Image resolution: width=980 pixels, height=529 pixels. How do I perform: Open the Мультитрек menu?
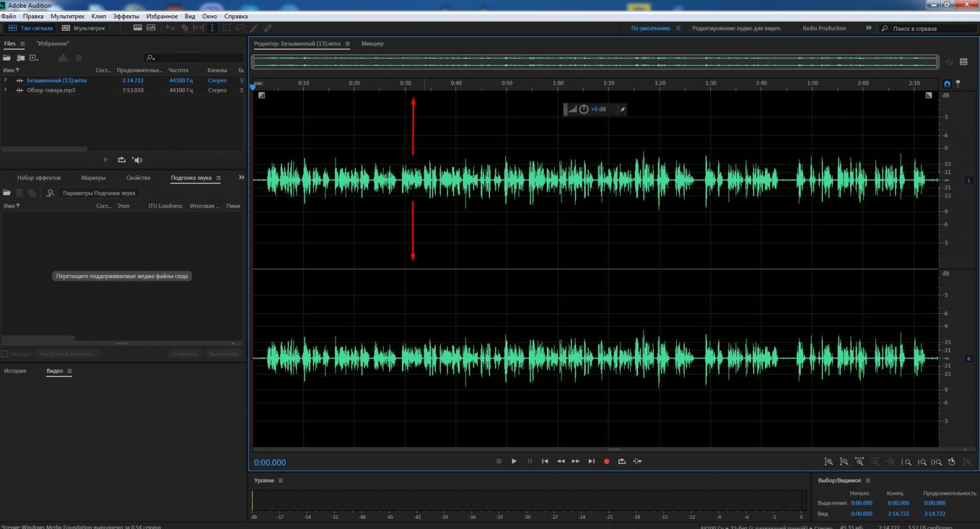[x=67, y=16]
